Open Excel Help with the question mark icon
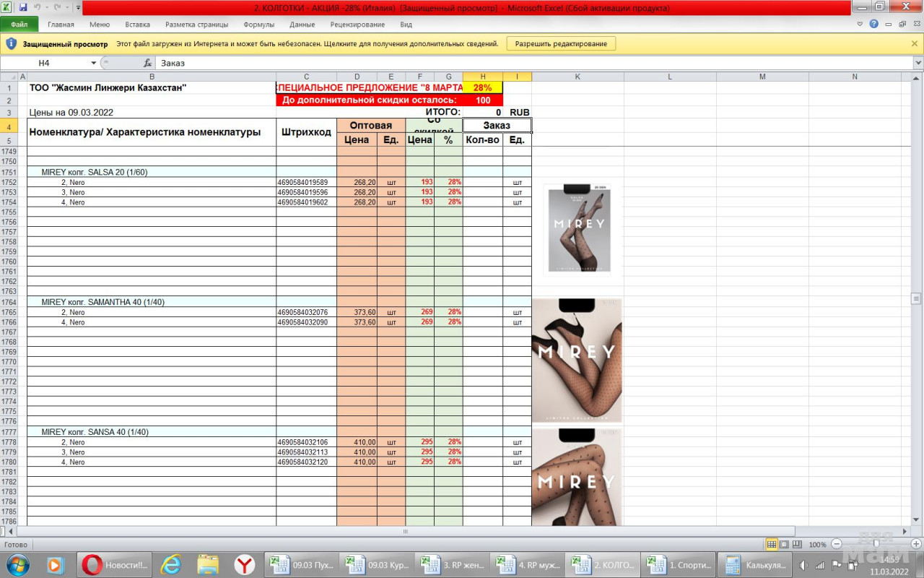Screen dimensions: 924x578 pos(874,24)
